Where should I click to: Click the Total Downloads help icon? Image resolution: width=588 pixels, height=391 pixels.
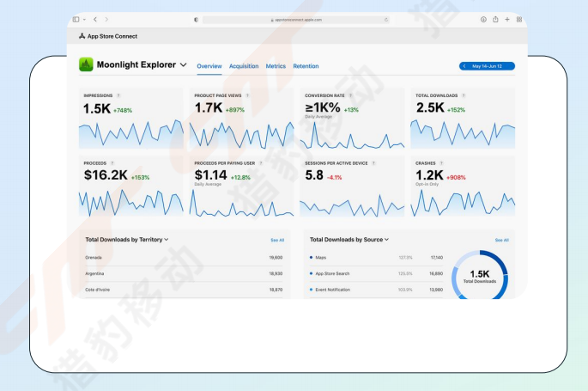point(464,95)
